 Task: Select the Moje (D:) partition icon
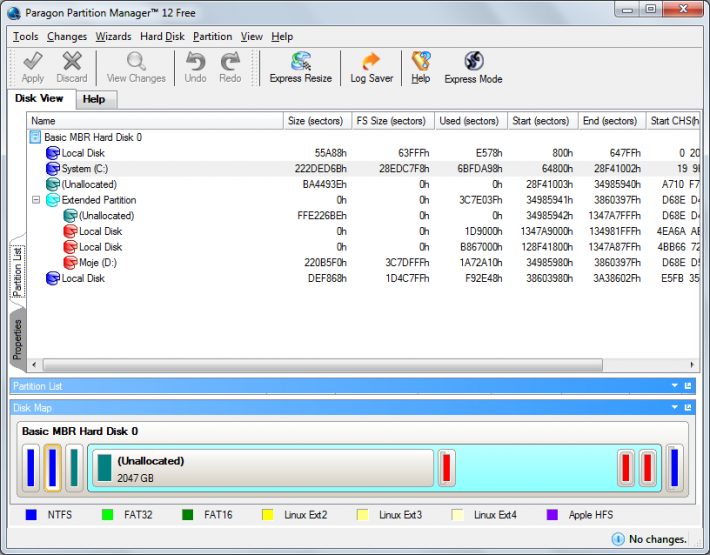70,263
